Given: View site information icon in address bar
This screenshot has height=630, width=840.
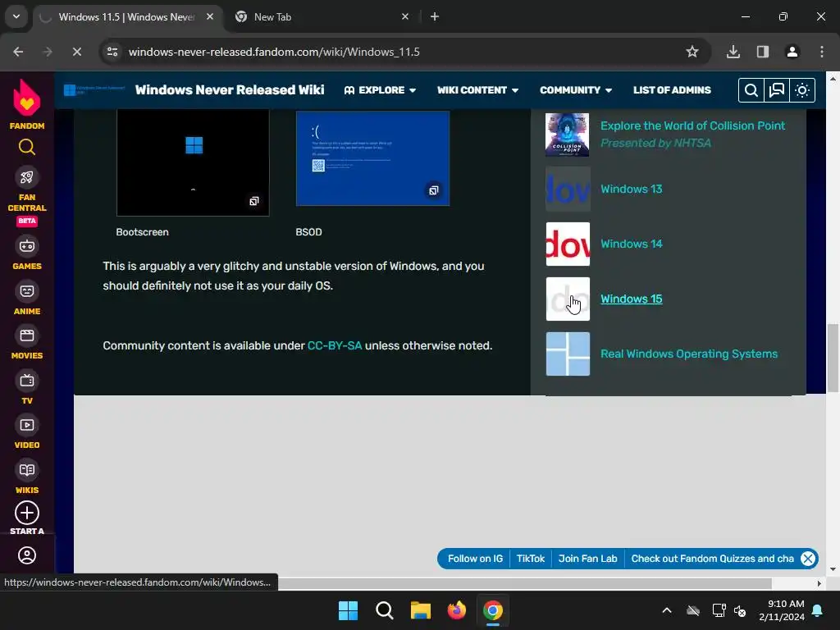Looking at the screenshot, I should click(x=112, y=52).
